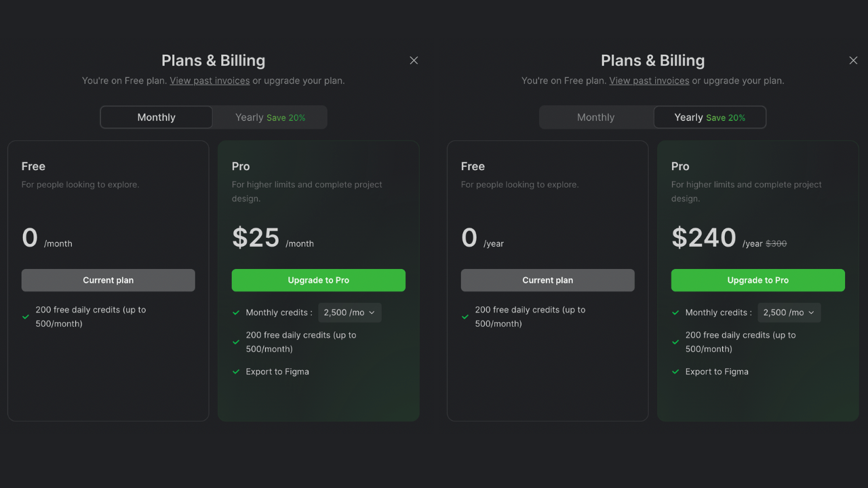Click checkmark beside Export to Figma in $25 card
The height and width of the screenshot is (488, 868).
[236, 371]
